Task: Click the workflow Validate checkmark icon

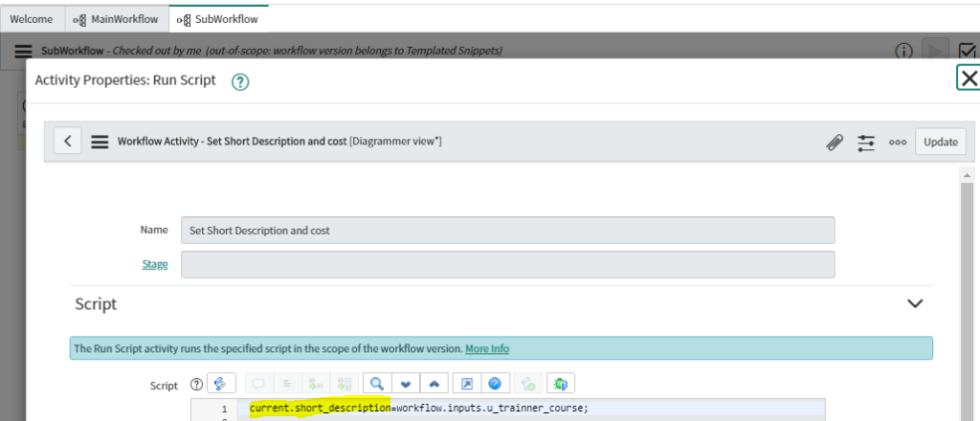Action: point(967,51)
